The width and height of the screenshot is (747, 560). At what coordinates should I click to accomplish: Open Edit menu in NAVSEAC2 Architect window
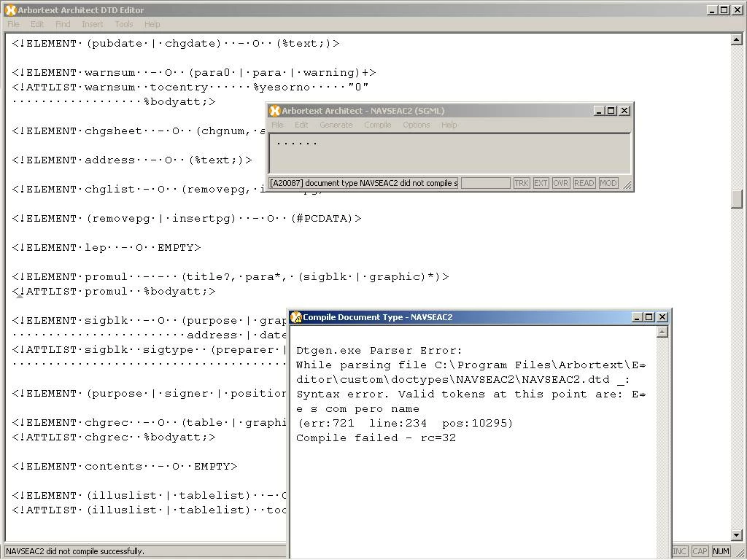[301, 125]
